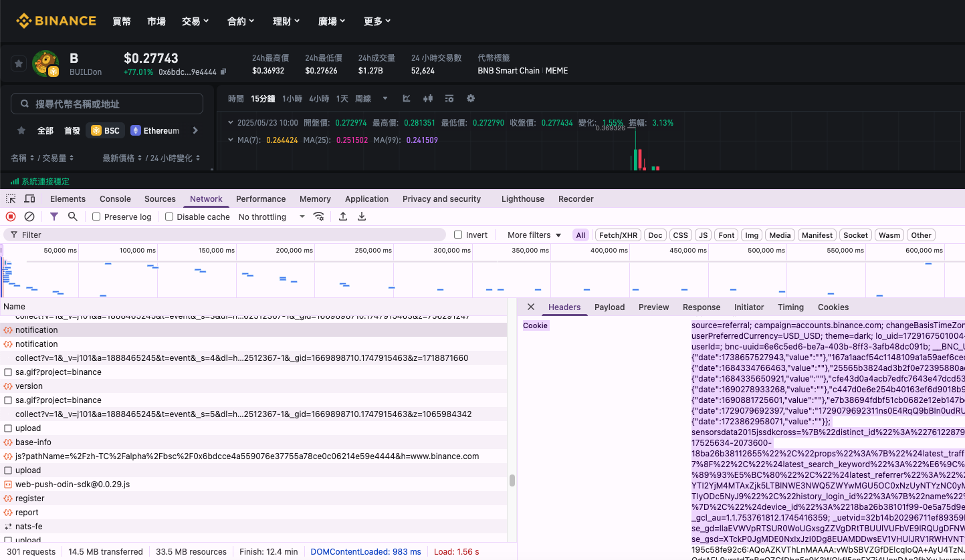Toggle the All request type filter

click(580, 235)
